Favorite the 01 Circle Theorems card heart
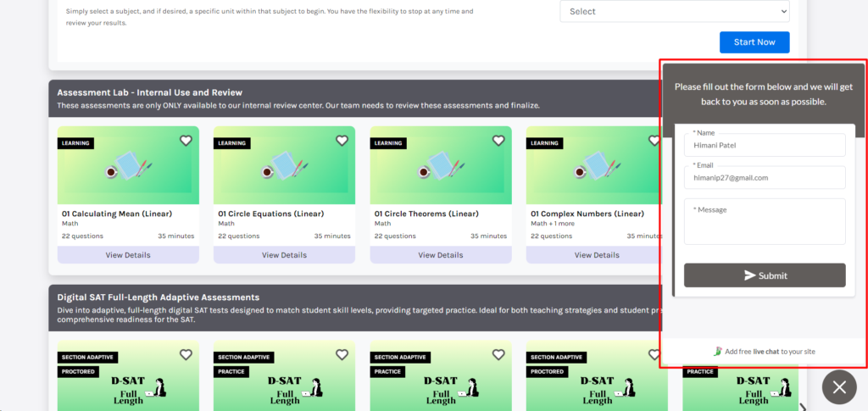Viewport: 868px width, 411px height. pyautogui.click(x=498, y=141)
